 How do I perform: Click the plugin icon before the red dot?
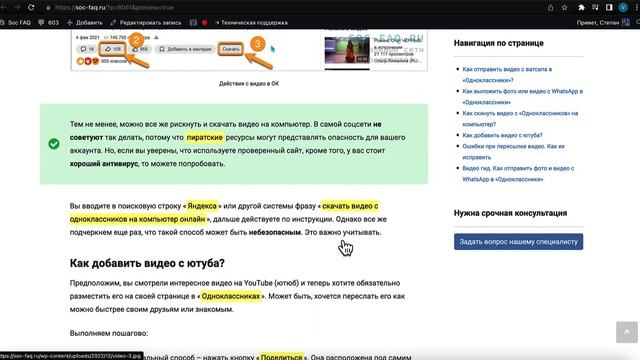[193, 22]
